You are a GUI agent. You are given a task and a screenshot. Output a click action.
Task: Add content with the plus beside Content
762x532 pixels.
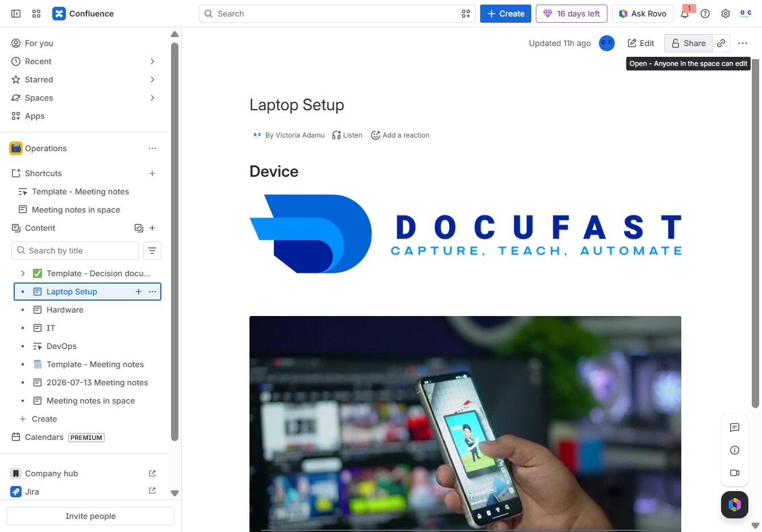tap(152, 228)
